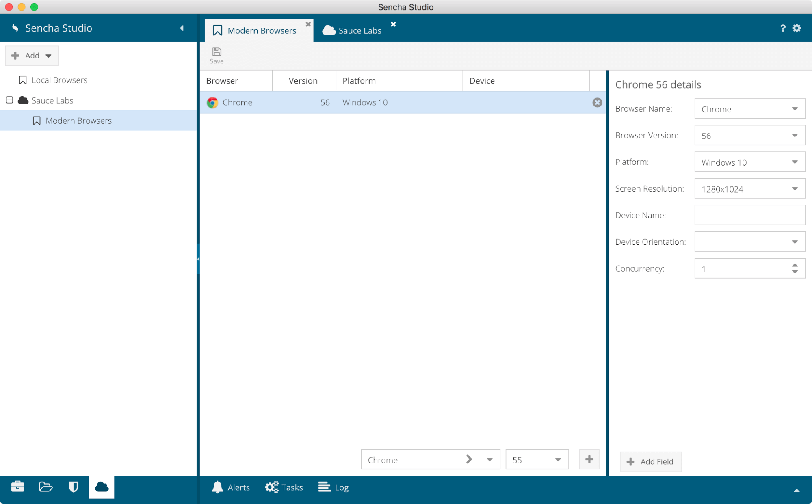Click the Chrome 56 details heading
The height and width of the screenshot is (504, 812).
tap(658, 84)
